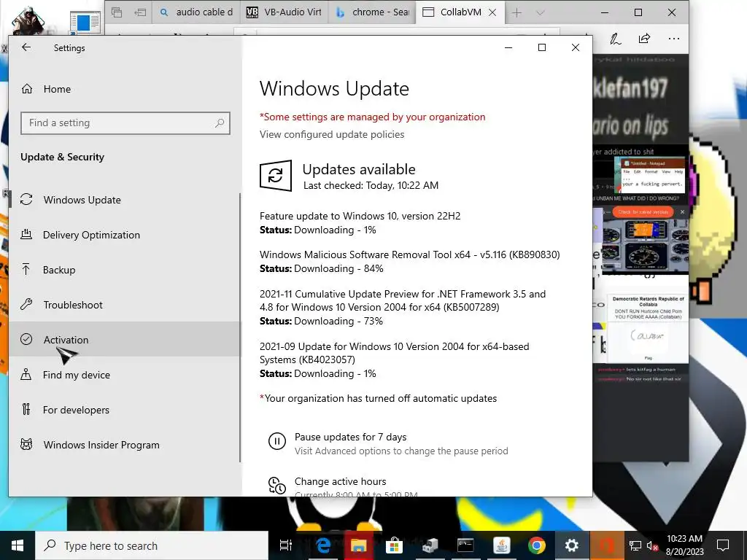Click the Windows Update sync icon in sidebar
The image size is (747, 560).
click(x=27, y=200)
